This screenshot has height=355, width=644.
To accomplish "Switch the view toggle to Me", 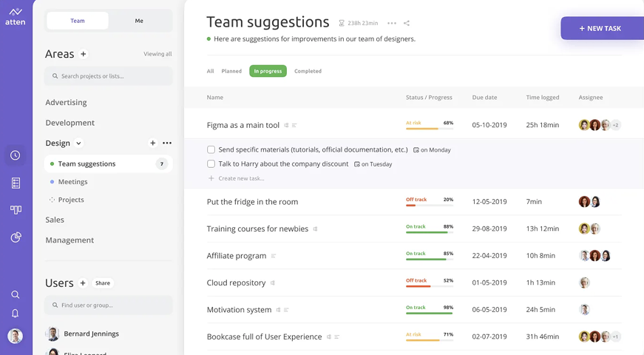I will coord(139,21).
